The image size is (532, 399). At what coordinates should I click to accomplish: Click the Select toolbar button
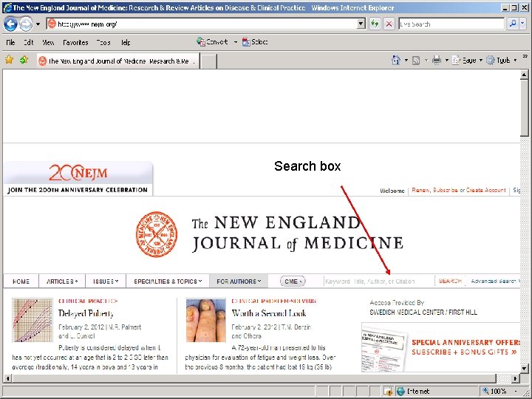pos(255,41)
